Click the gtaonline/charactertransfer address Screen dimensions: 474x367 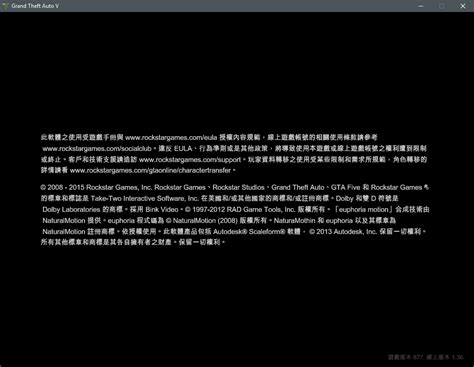click(150, 170)
